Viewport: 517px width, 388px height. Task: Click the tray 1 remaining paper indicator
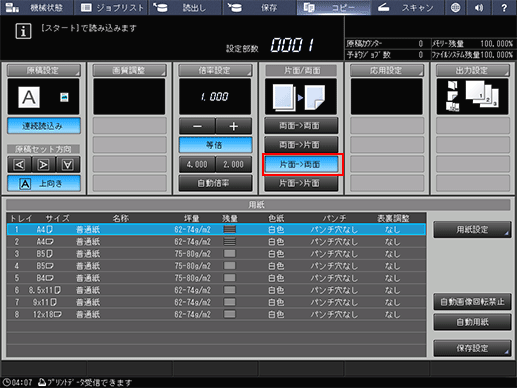pyautogui.click(x=230, y=230)
